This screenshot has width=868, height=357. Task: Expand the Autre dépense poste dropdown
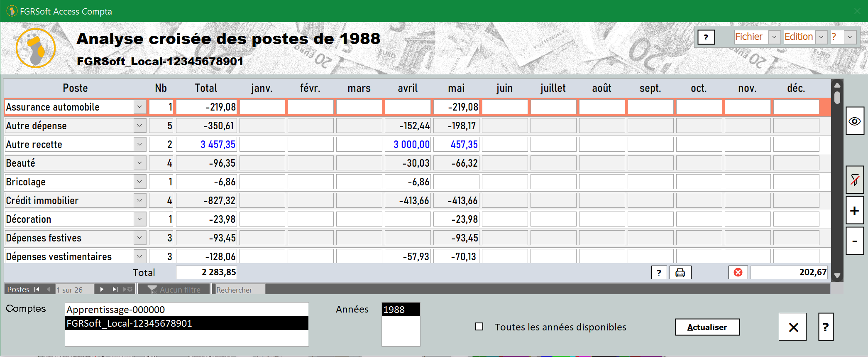click(140, 126)
